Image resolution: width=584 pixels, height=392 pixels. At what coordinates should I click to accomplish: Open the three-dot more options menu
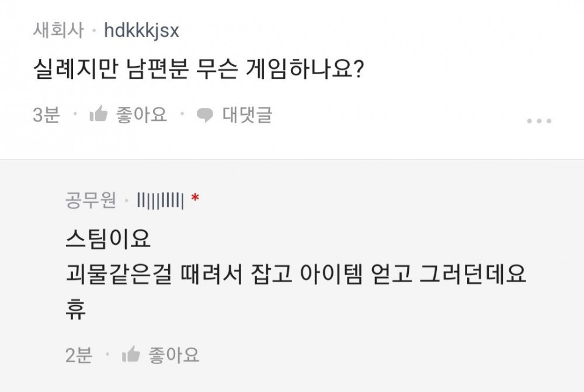pos(538,121)
